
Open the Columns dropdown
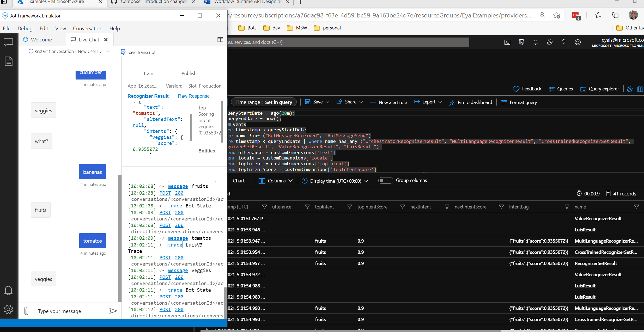276,180
